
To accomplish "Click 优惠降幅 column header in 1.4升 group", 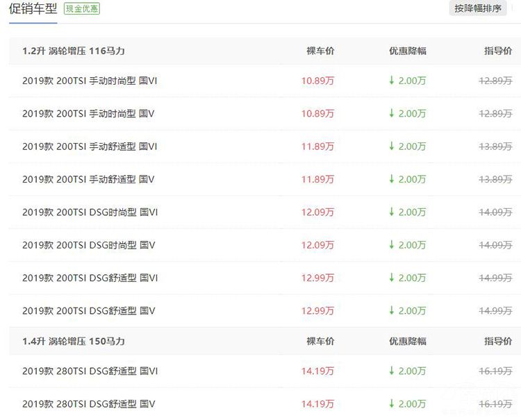I will pyautogui.click(x=408, y=341).
